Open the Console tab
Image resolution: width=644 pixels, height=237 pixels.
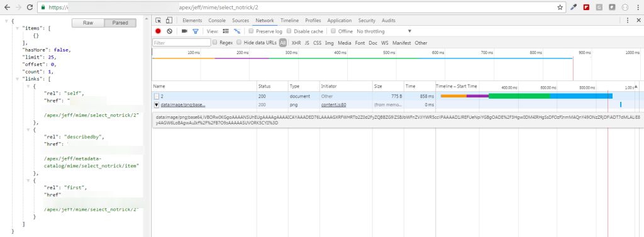point(217,21)
